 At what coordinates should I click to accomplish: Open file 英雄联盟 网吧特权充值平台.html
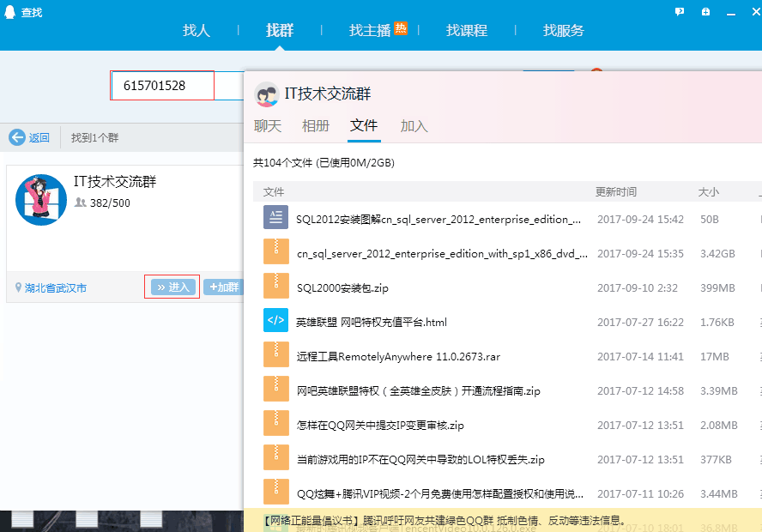(x=372, y=322)
